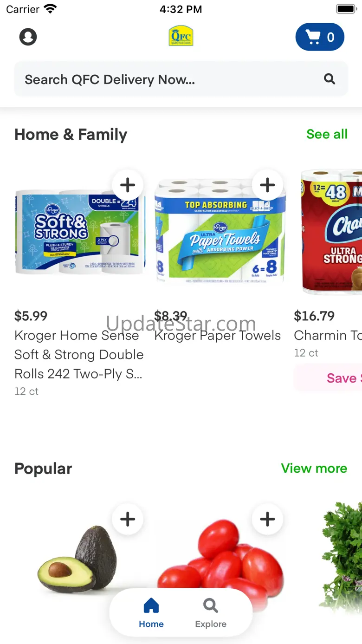This screenshot has width=362, height=644.
Task: Open the Kroger Paper Towels product image
Action: point(220,232)
